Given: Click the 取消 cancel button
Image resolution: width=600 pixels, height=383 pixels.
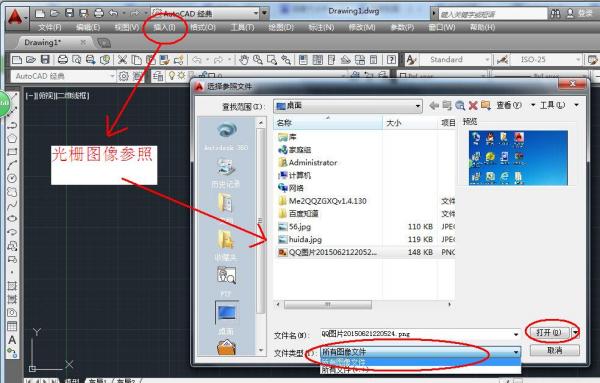Looking at the screenshot, I should tap(554, 350).
